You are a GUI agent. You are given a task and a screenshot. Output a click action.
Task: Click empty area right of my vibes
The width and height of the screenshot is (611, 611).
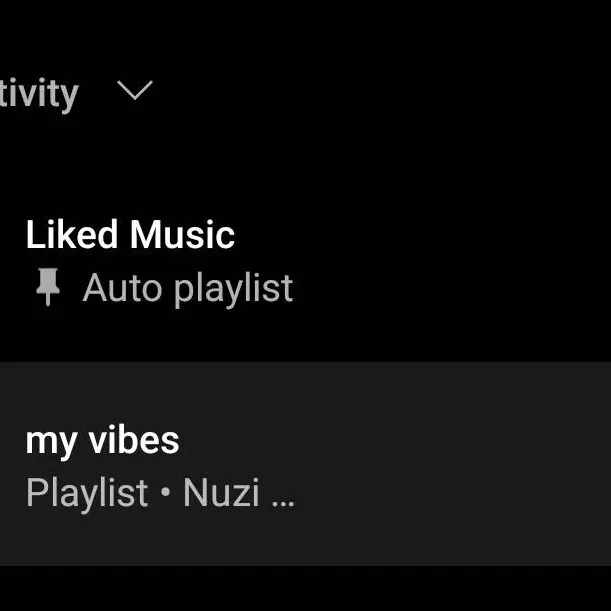click(450, 464)
